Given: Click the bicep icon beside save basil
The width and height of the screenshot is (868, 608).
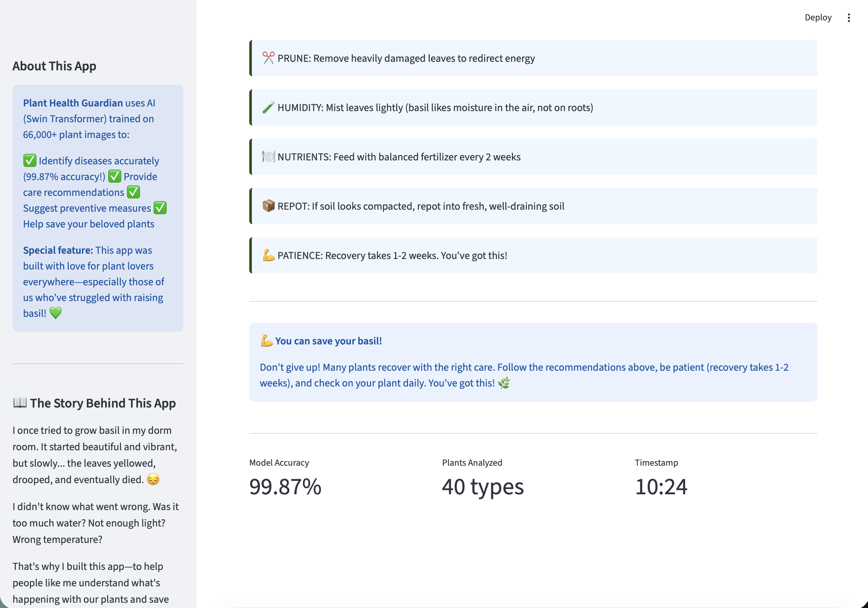Looking at the screenshot, I should pos(267,341).
